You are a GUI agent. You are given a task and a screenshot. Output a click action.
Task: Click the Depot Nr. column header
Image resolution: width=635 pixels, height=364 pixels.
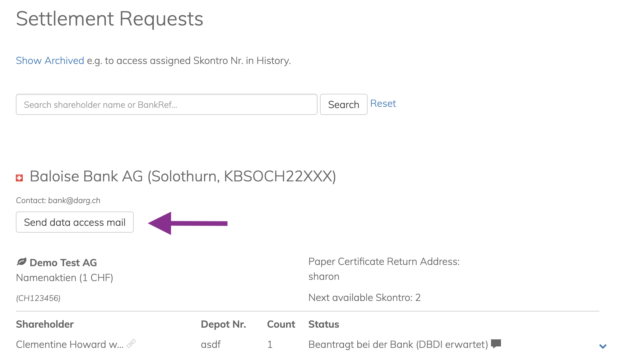point(223,324)
